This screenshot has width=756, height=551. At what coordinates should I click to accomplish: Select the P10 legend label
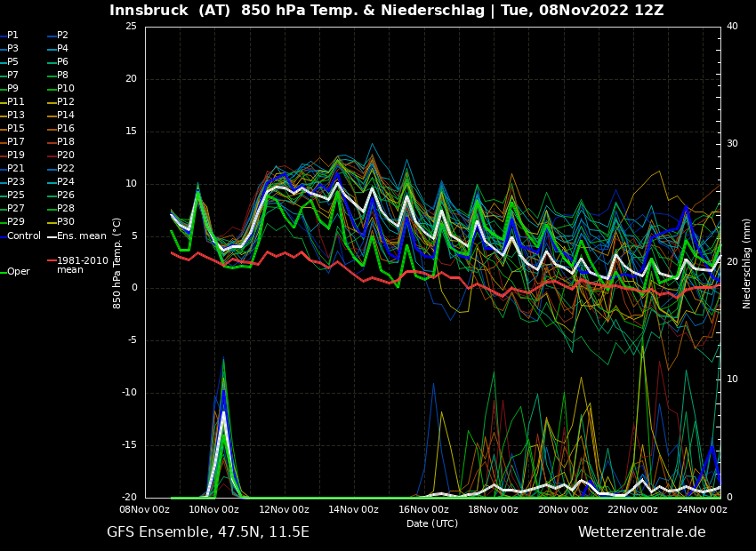pos(65,89)
